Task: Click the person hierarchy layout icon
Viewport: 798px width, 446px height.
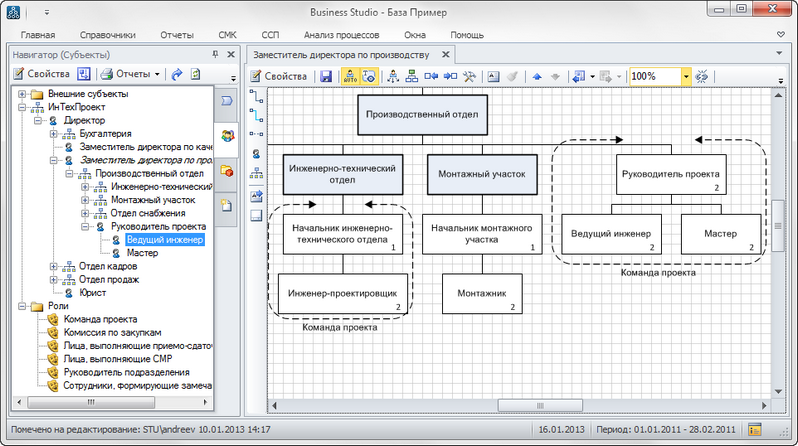Action: click(x=393, y=76)
